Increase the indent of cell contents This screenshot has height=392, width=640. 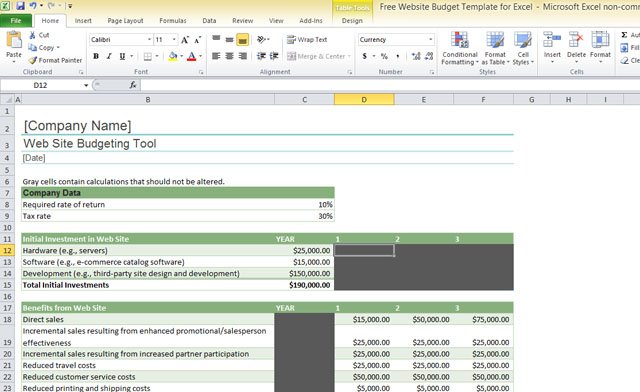tap(274, 56)
